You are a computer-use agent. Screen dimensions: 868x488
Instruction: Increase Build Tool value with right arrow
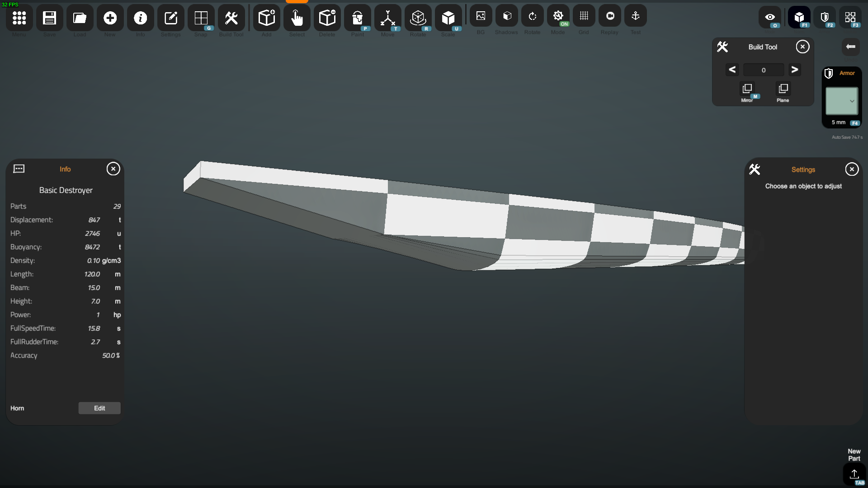pos(794,70)
